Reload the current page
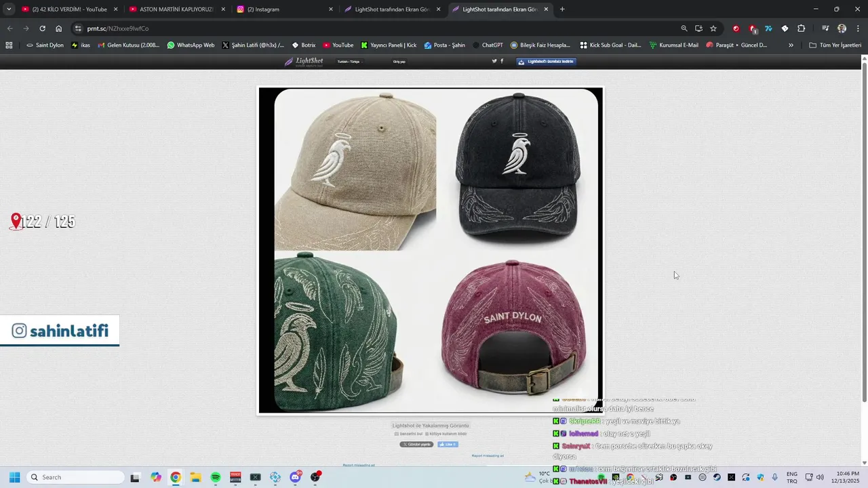 pos(42,28)
